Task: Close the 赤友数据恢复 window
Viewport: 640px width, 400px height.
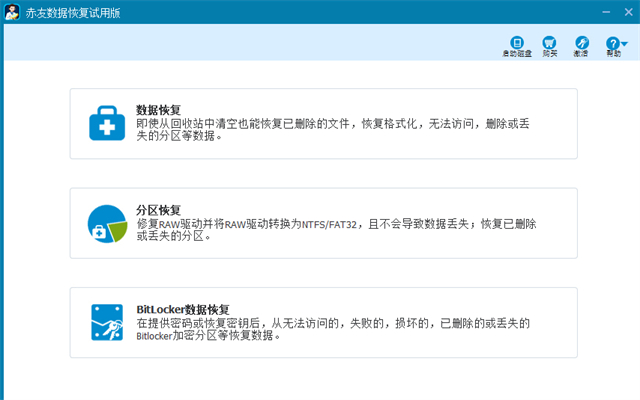Action: coord(629,12)
